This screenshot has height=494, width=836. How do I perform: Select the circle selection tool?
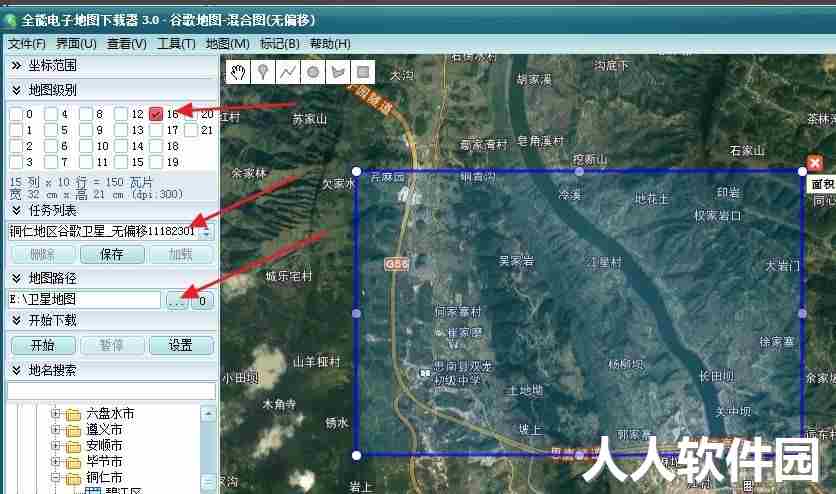pos(313,71)
